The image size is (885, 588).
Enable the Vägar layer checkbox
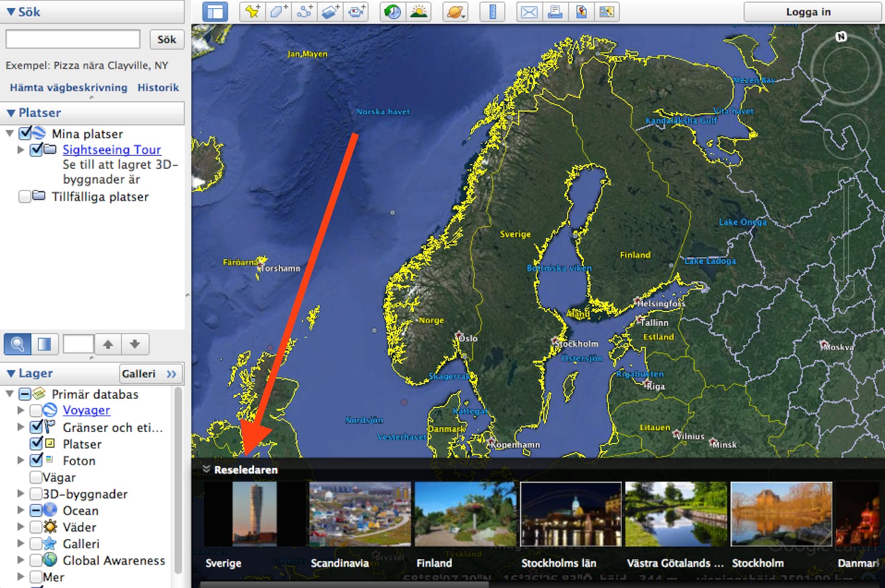tap(36, 477)
